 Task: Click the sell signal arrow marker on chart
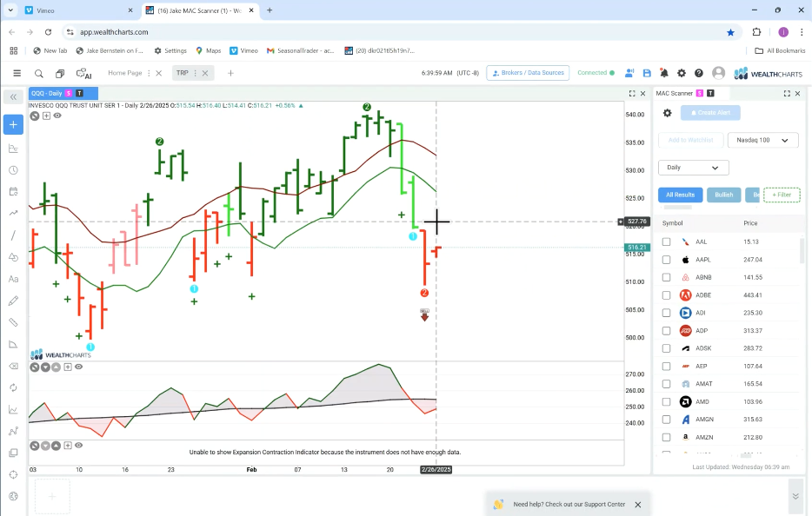coord(424,314)
